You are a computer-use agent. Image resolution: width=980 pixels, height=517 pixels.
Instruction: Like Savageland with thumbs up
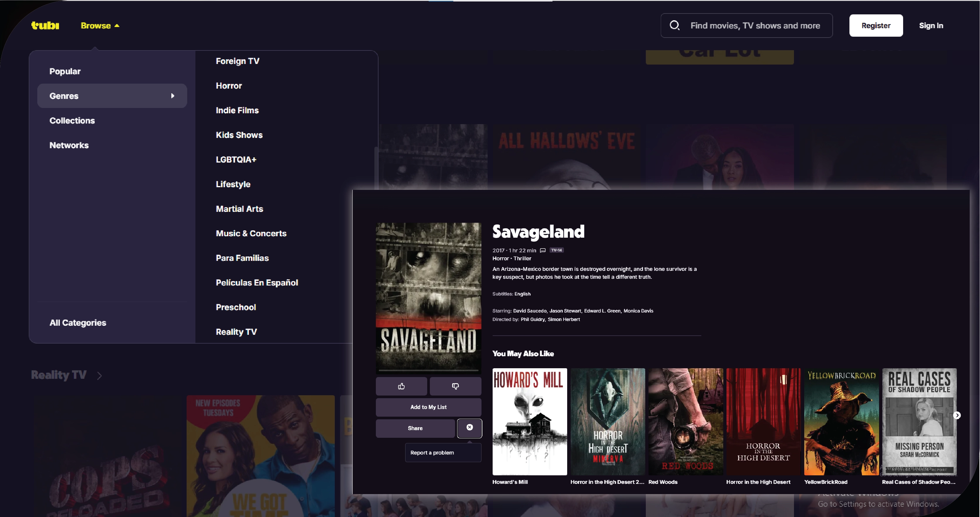click(x=401, y=386)
